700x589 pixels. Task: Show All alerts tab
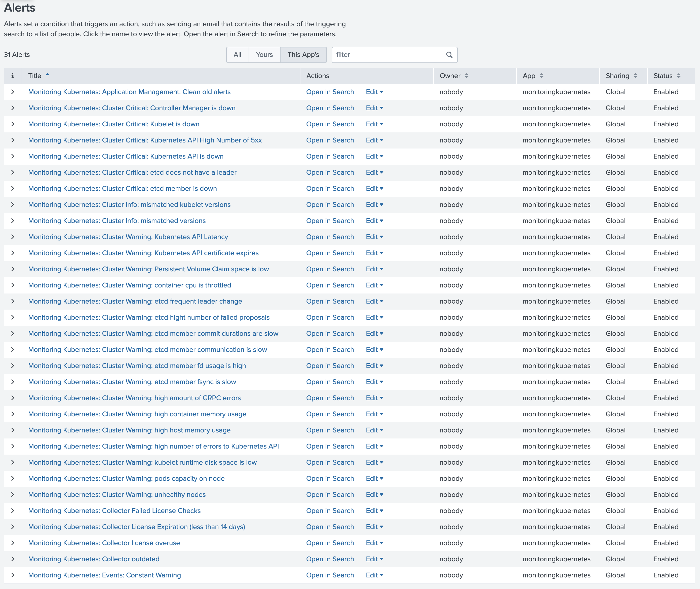[x=237, y=55]
